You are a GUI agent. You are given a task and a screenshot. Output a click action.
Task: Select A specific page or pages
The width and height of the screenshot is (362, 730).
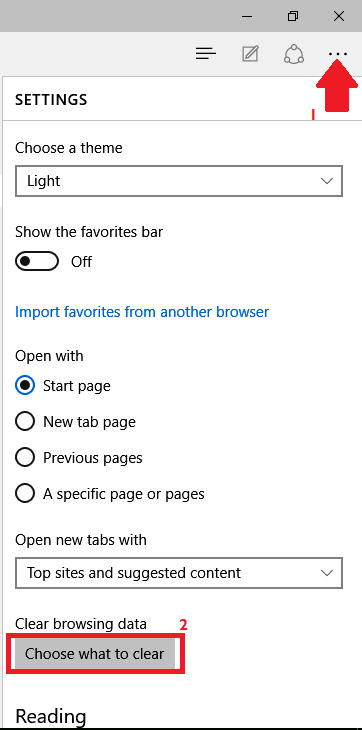click(x=25, y=493)
